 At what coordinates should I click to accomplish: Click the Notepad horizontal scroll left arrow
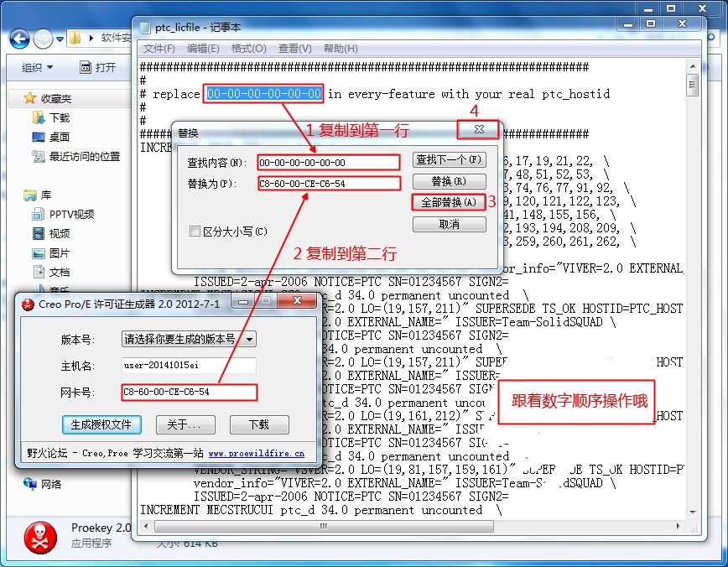click(x=146, y=526)
